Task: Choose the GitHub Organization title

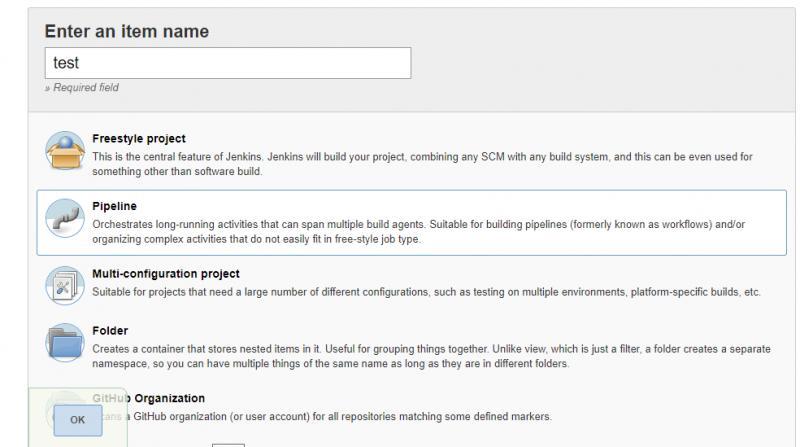Action: point(148,398)
